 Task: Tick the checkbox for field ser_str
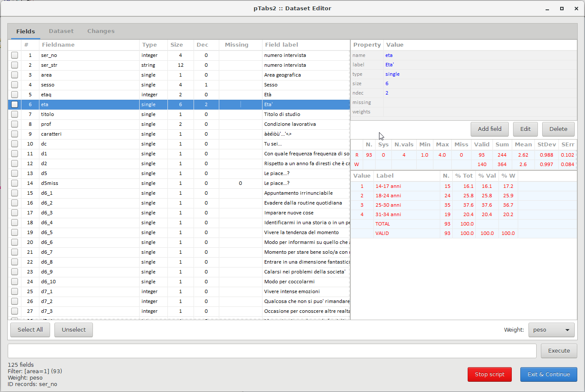pos(15,65)
